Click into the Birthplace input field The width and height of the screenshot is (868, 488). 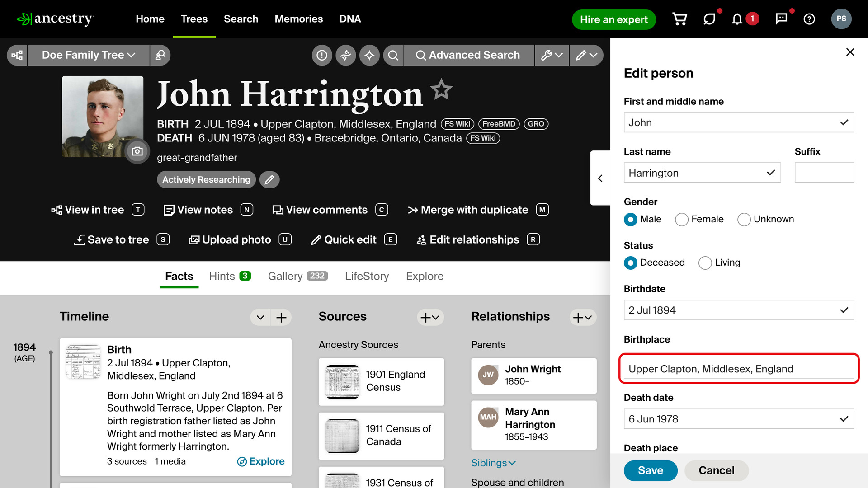pyautogui.click(x=739, y=369)
